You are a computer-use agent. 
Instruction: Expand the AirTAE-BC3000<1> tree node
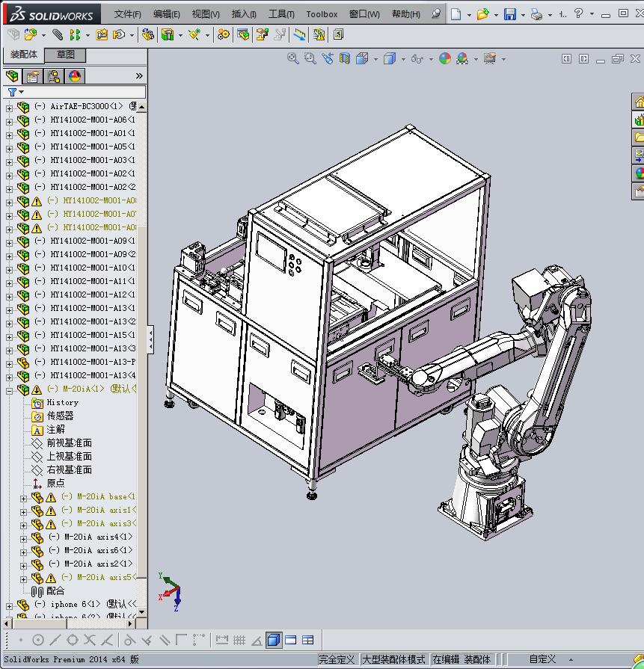[x=9, y=107]
